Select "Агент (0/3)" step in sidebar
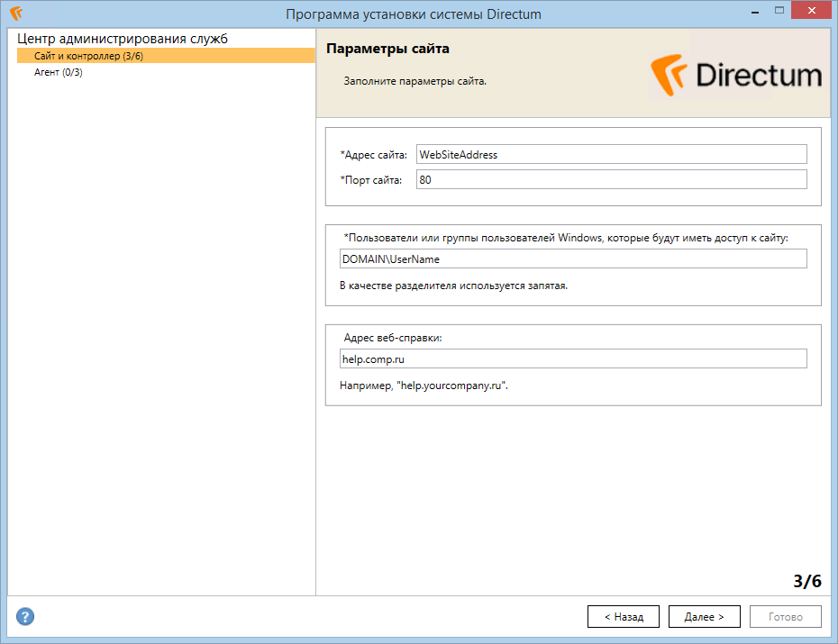The height and width of the screenshot is (644, 838). 59,72
